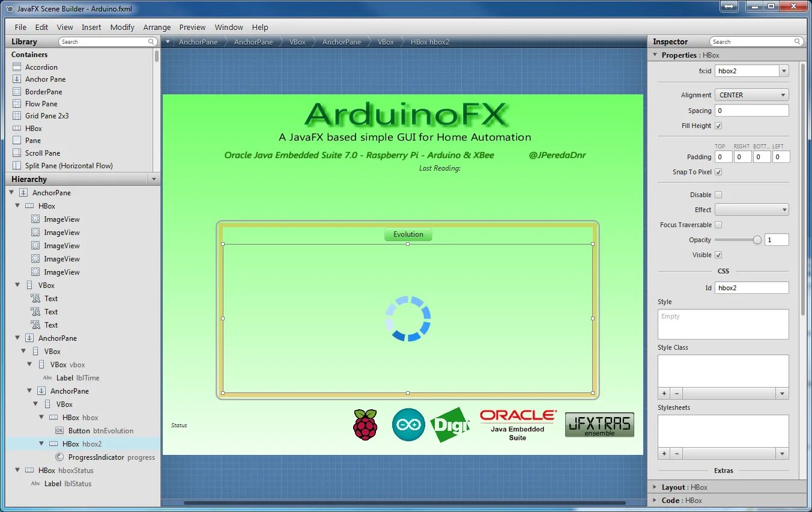The height and width of the screenshot is (512, 812).
Task: Click the Padding TOP value field
Action: coord(723,157)
